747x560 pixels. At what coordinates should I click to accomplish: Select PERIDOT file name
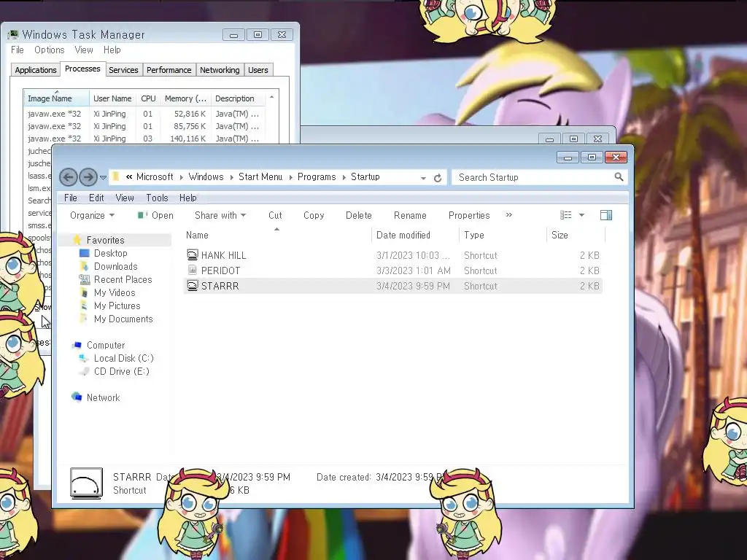tap(220, 271)
